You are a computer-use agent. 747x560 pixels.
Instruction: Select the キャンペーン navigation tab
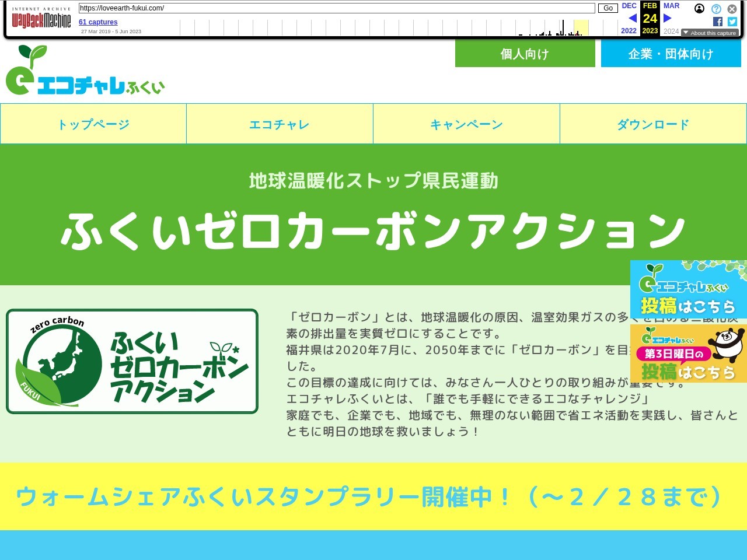pos(466,124)
